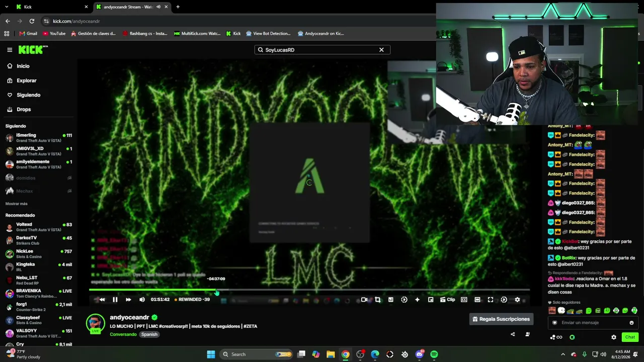644x362 pixels.
Task: Clear the SoyLucasRD search text
Action: tap(381, 50)
